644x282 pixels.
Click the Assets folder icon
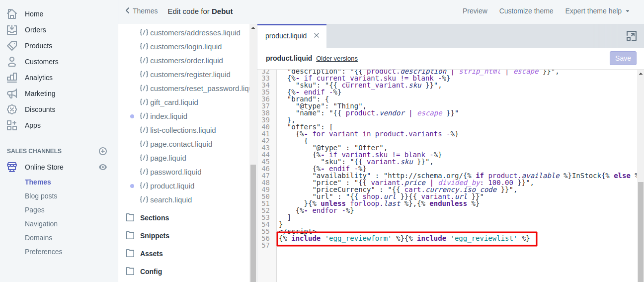(131, 253)
